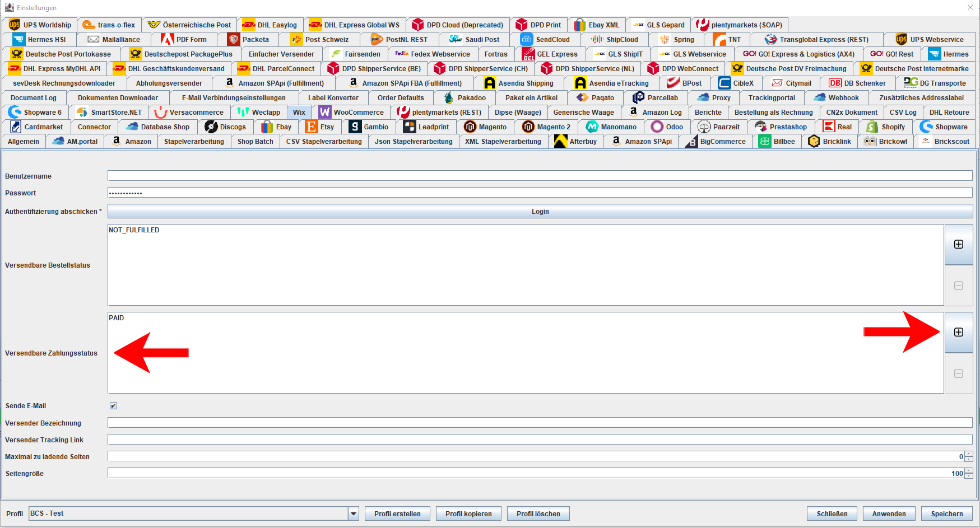Open the Stapelverarbeitung tab

(194, 141)
